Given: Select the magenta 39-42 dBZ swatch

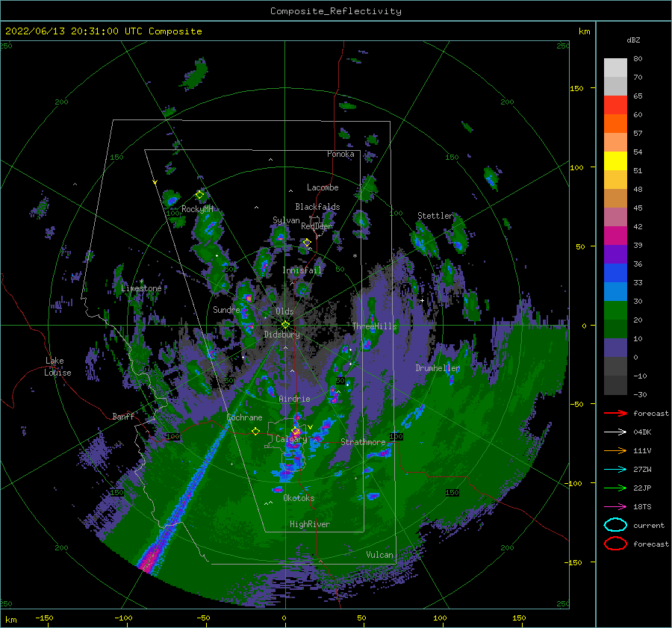Looking at the screenshot, I should pos(615,235).
